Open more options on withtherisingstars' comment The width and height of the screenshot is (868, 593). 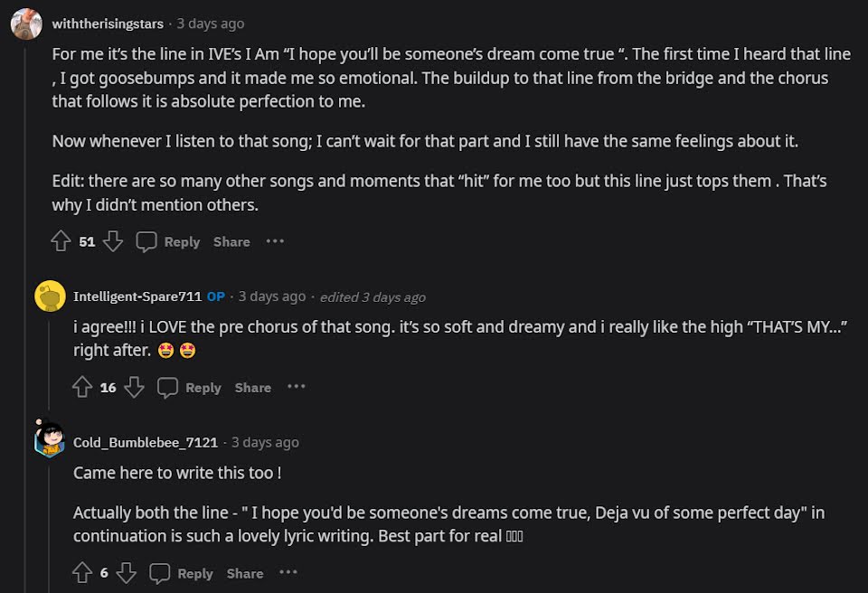click(x=275, y=241)
